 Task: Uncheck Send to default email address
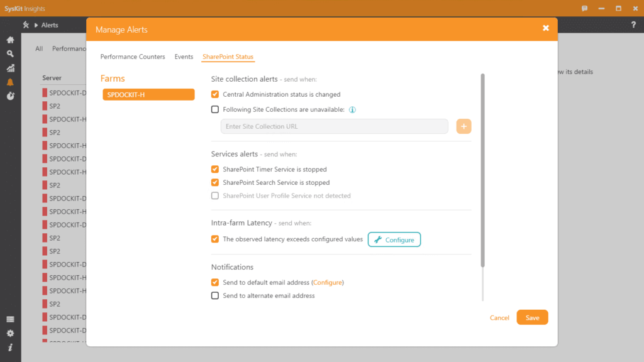tap(215, 282)
